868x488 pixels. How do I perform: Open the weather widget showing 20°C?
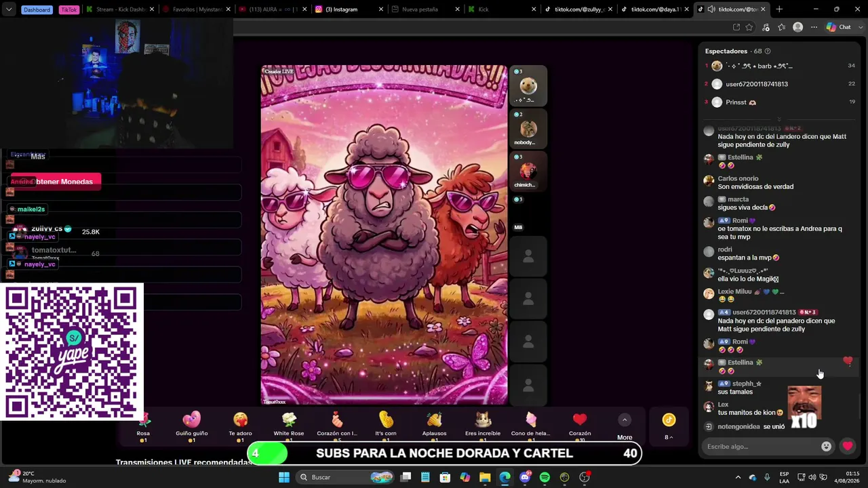point(37,477)
